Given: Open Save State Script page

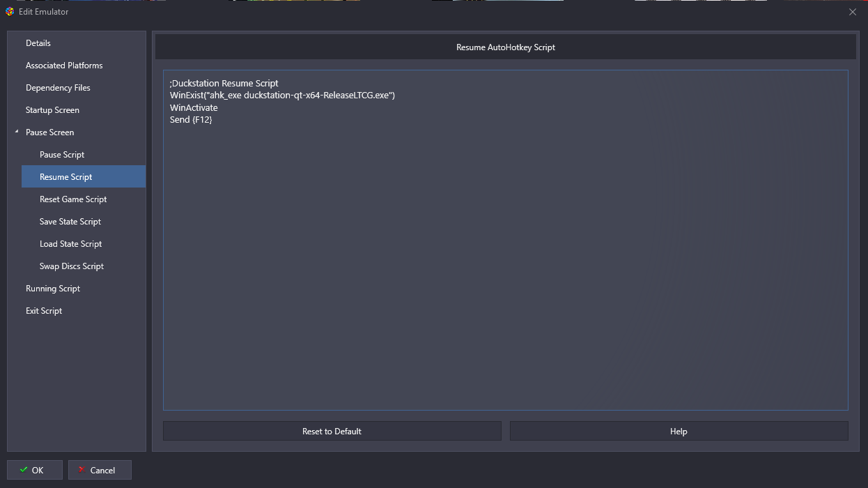Looking at the screenshot, I should point(70,222).
